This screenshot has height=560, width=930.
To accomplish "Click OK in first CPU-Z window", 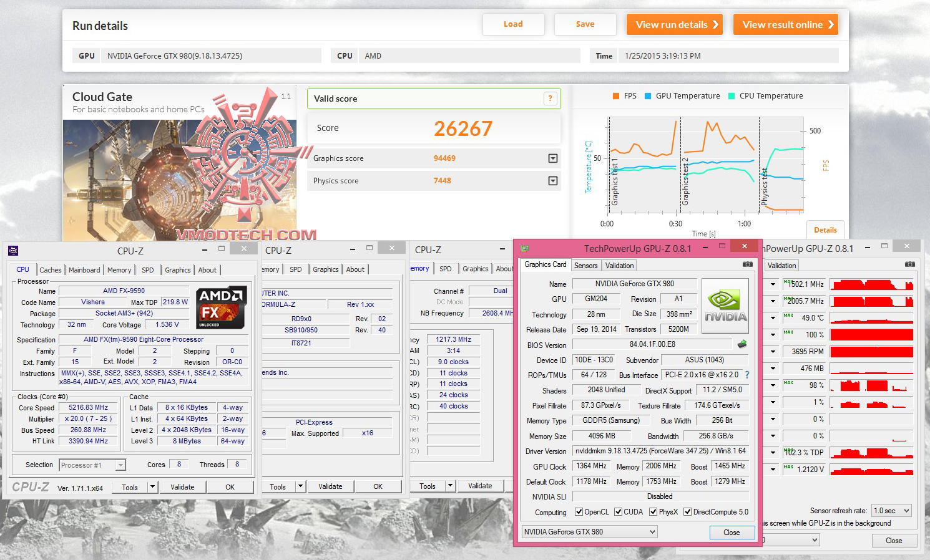I will tap(230, 487).
